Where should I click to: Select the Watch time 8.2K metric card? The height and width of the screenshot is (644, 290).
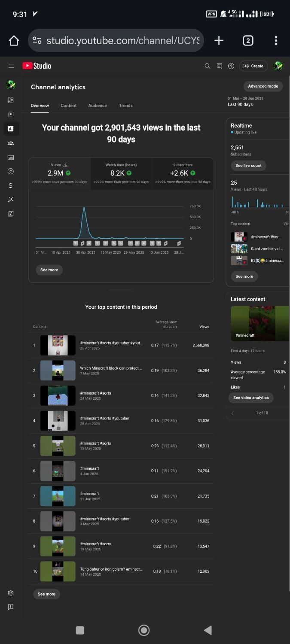tap(121, 173)
